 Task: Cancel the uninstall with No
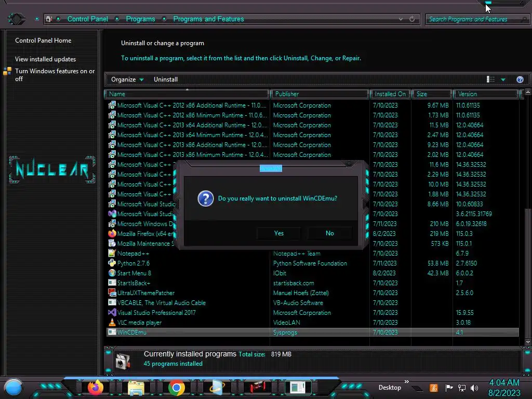point(329,233)
